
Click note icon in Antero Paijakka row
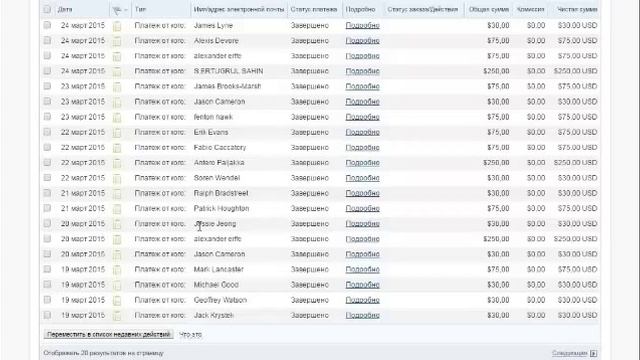pyautogui.click(x=117, y=163)
